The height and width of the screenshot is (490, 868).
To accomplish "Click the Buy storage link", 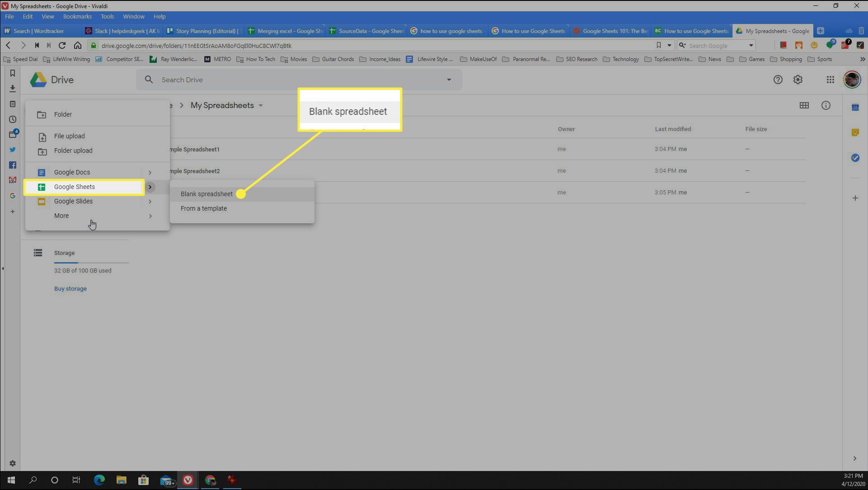I will click(x=70, y=288).
